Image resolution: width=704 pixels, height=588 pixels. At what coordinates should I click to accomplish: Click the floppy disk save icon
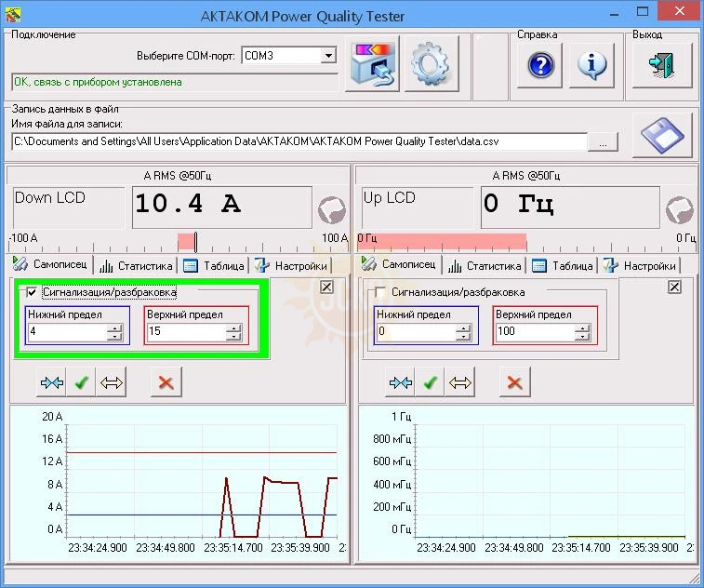(x=663, y=136)
